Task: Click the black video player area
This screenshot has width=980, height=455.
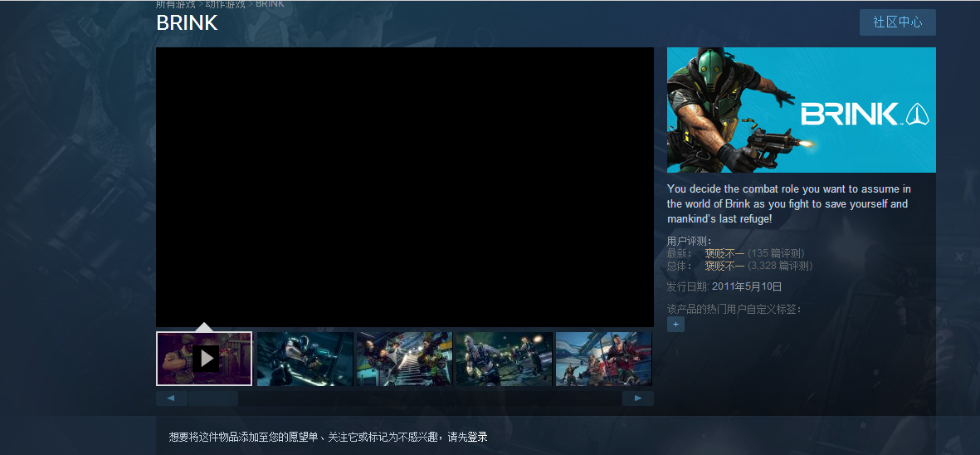Action: coord(404,187)
